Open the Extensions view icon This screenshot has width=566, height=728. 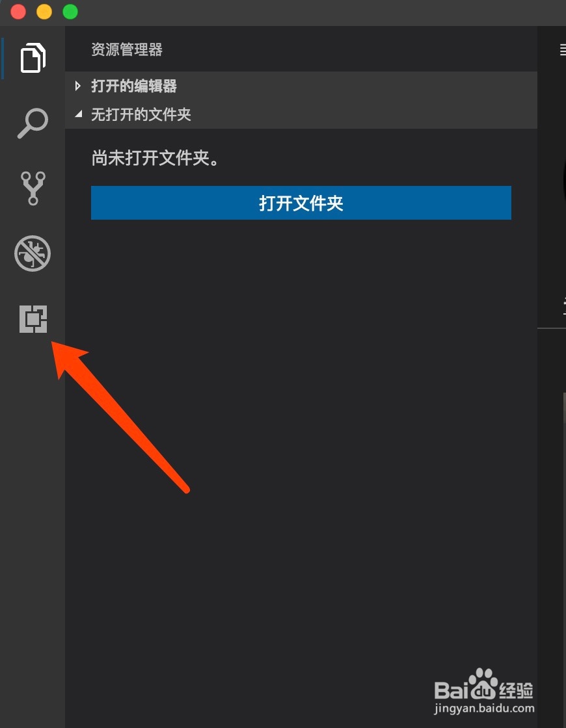pyautogui.click(x=33, y=319)
